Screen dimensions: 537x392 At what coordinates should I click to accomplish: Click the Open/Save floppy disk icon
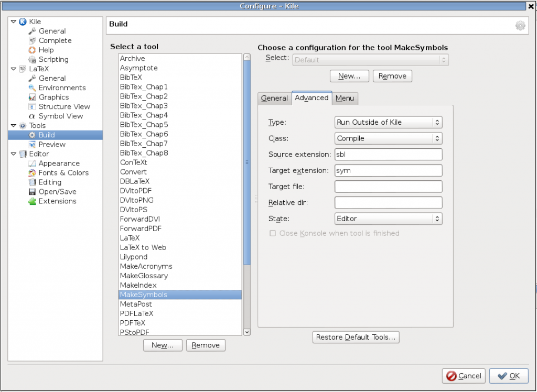coord(32,192)
